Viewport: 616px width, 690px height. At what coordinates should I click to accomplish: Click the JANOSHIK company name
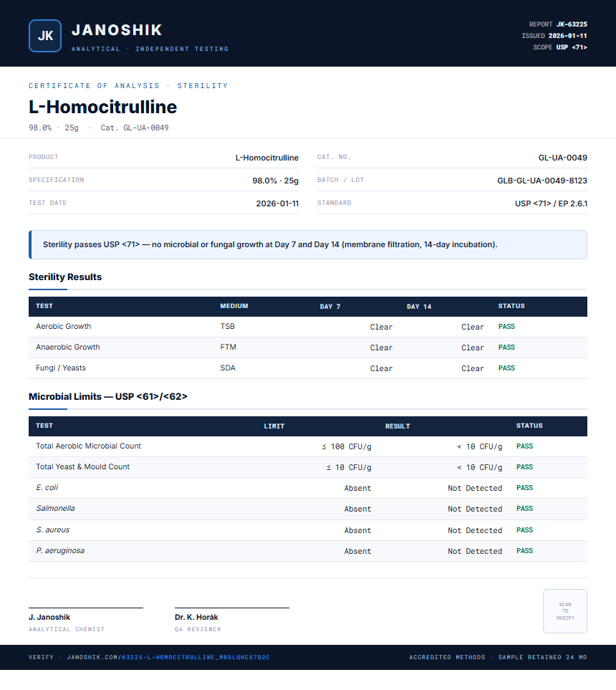click(117, 30)
